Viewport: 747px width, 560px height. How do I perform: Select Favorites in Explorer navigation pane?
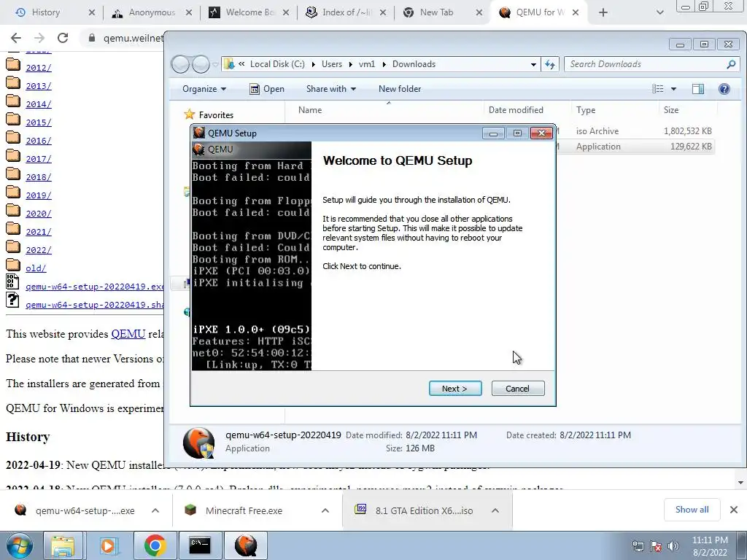click(216, 114)
